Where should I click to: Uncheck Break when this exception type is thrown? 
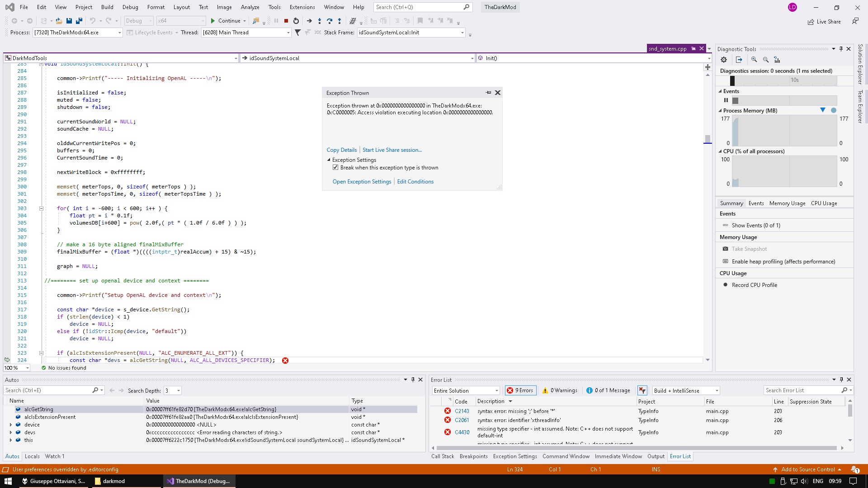335,168
